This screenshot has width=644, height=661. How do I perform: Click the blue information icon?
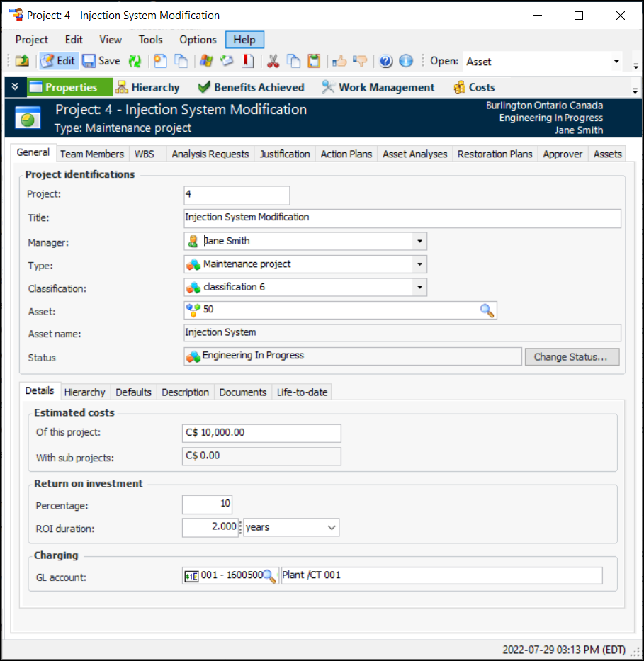click(x=406, y=62)
